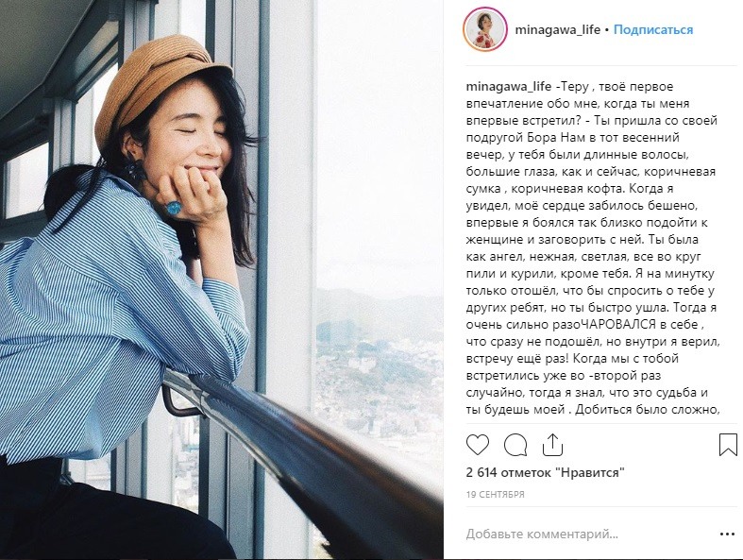
Task: Select the word разоЧАРОВАЛСЯ in the caption
Action: click(601, 325)
